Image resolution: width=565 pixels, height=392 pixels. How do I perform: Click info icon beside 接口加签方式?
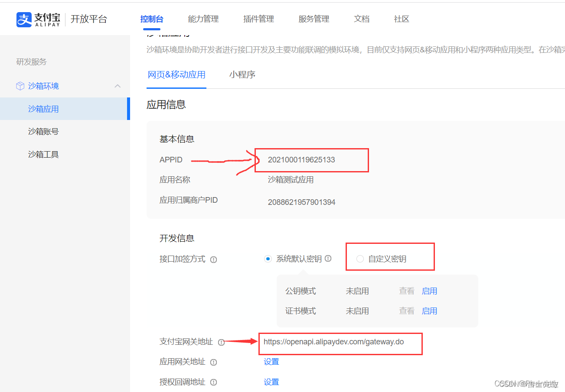[213, 259]
